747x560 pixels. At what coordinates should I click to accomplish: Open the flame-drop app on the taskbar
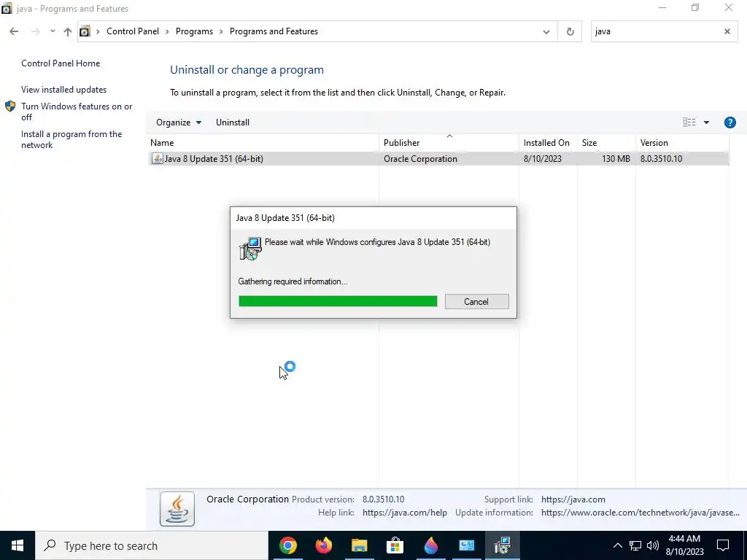[430, 545]
